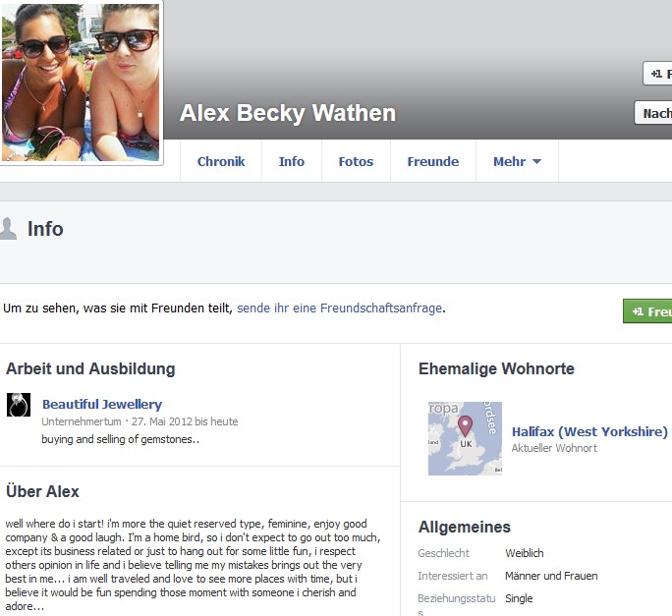Open the Halifax map thumbnail
672x616 pixels.
pyautogui.click(x=465, y=438)
